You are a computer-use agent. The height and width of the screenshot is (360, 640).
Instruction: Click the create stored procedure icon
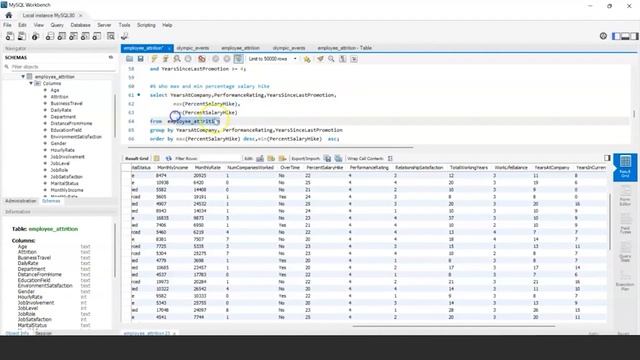tap(85, 36)
